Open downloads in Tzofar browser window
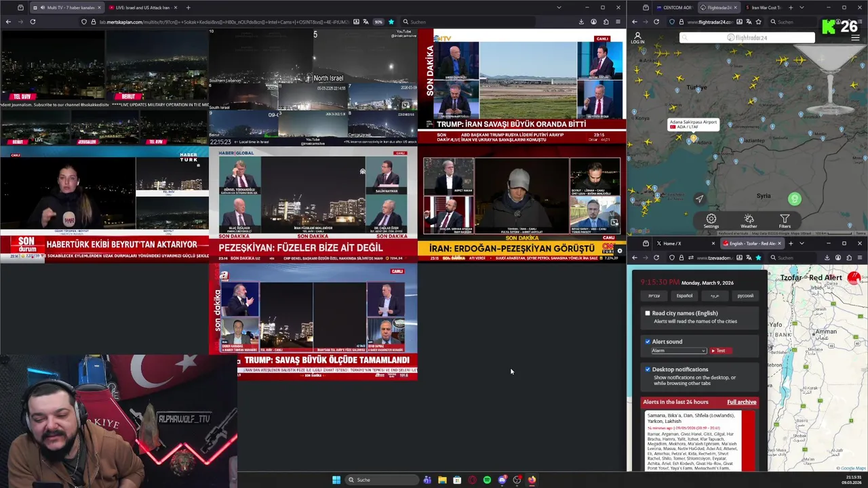 tap(827, 258)
